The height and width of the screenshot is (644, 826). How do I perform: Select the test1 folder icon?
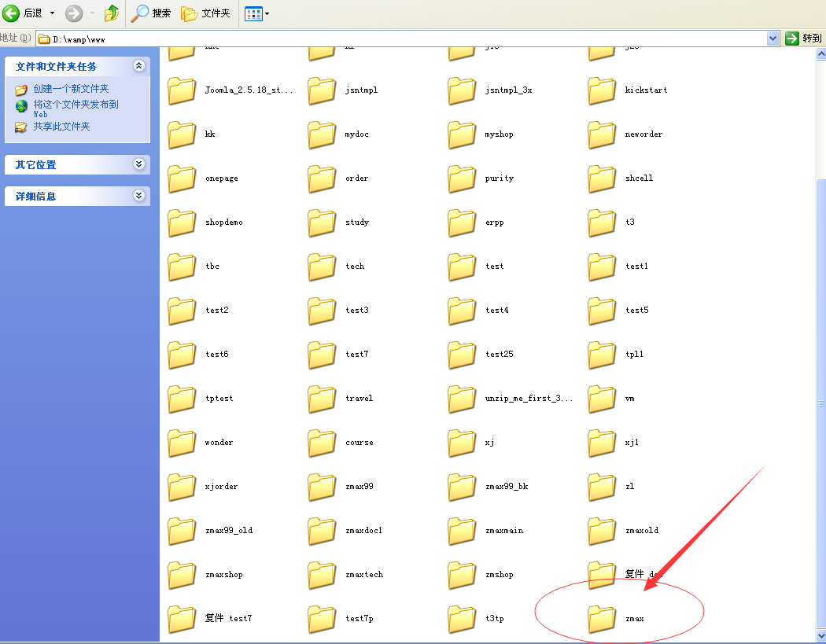[x=602, y=267]
